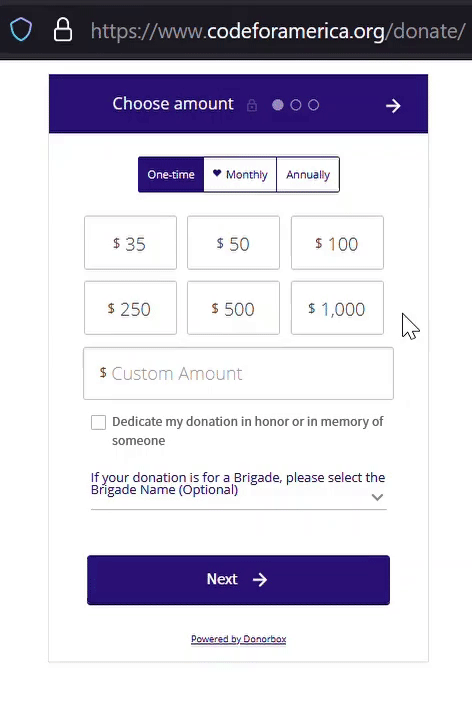Switch to Annually donation frequency
The width and height of the screenshot is (472, 712).
pyautogui.click(x=308, y=174)
